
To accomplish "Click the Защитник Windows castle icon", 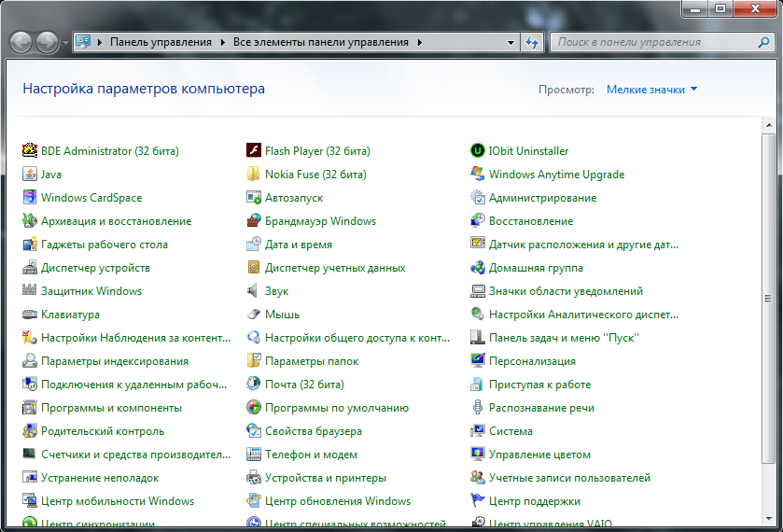I will 30,290.
